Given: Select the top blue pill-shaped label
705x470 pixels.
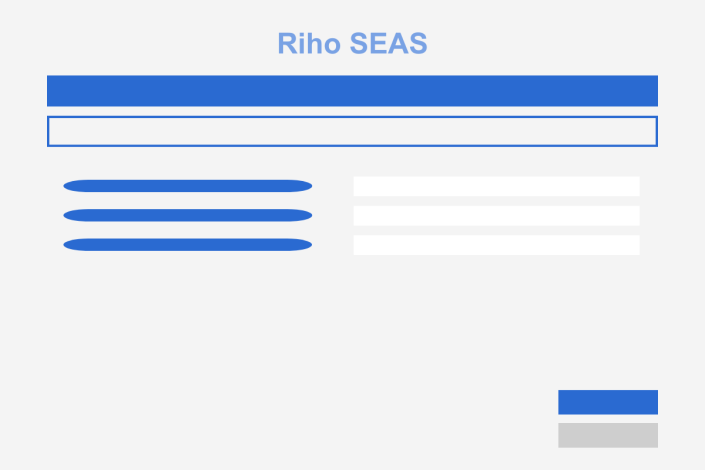Looking at the screenshot, I should pyautogui.click(x=187, y=186).
